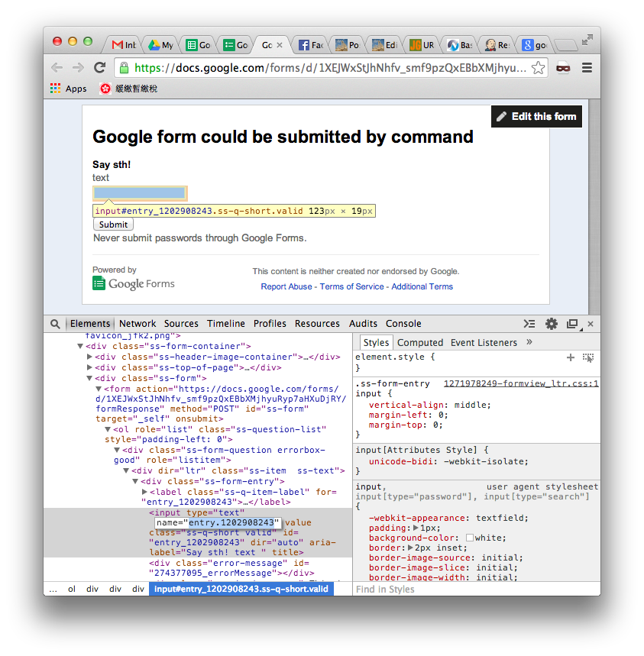This screenshot has height=656, width=644.
Task: Open the Chrome hamburger menu
Action: (x=587, y=67)
